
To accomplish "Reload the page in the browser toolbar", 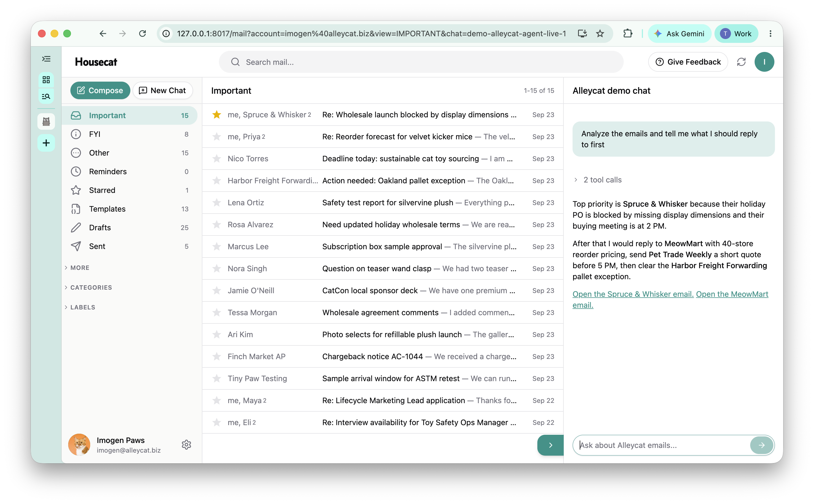I will (142, 34).
